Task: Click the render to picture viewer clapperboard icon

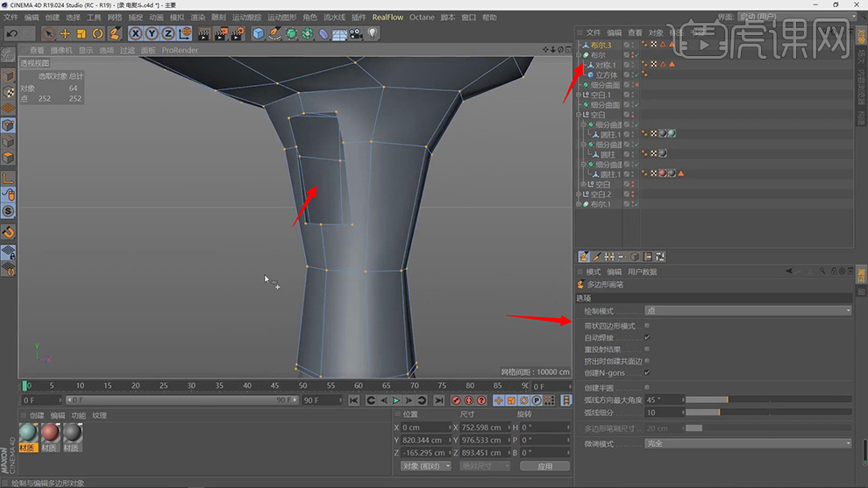Action: (220, 33)
